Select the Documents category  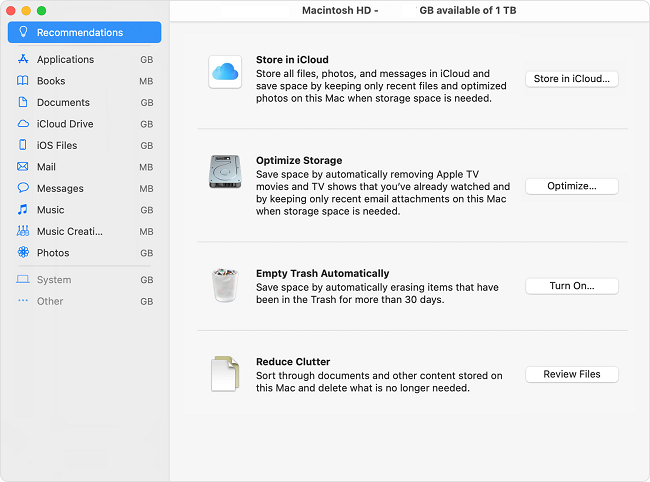coord(85,102)
